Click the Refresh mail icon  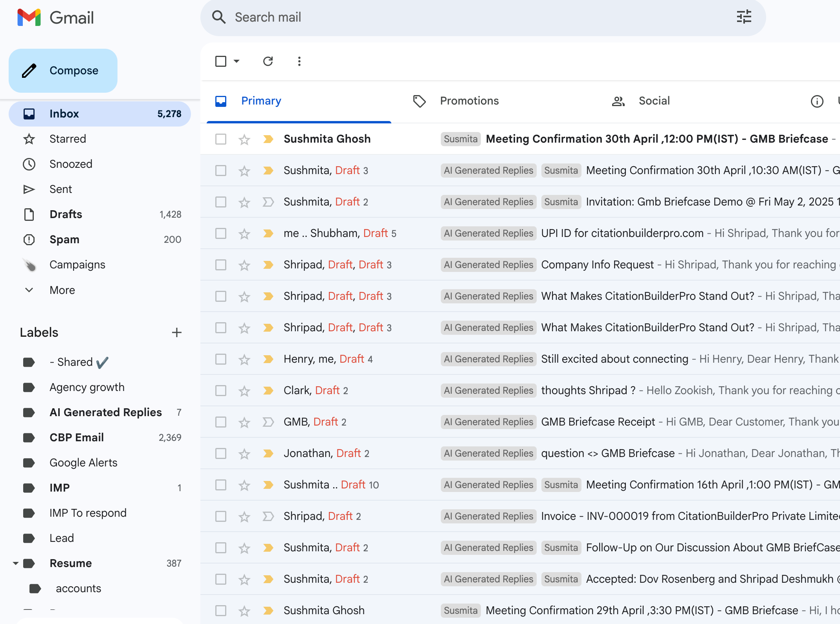(268, 61)
